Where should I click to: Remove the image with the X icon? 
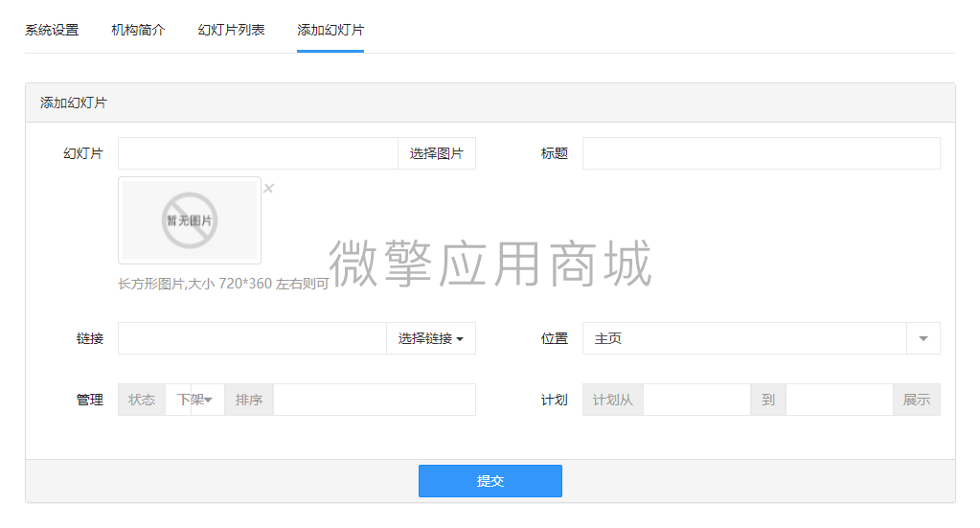pos(269,188)
